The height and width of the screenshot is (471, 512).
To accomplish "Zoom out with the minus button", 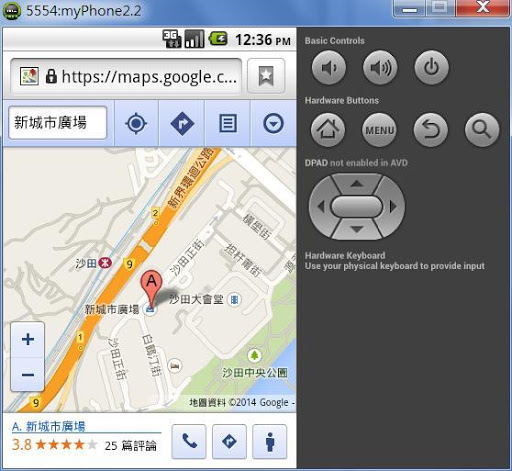I will pyautogui.click(x=28, y=375).
